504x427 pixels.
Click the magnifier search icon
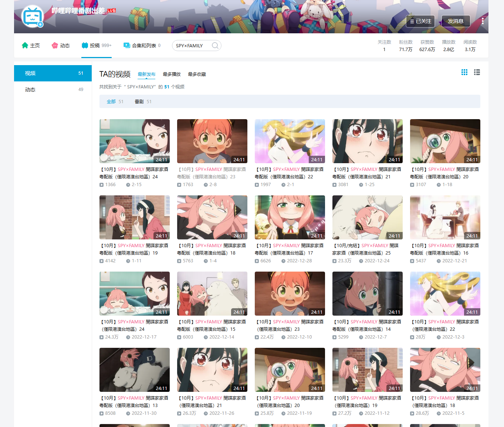click(215, 46)
